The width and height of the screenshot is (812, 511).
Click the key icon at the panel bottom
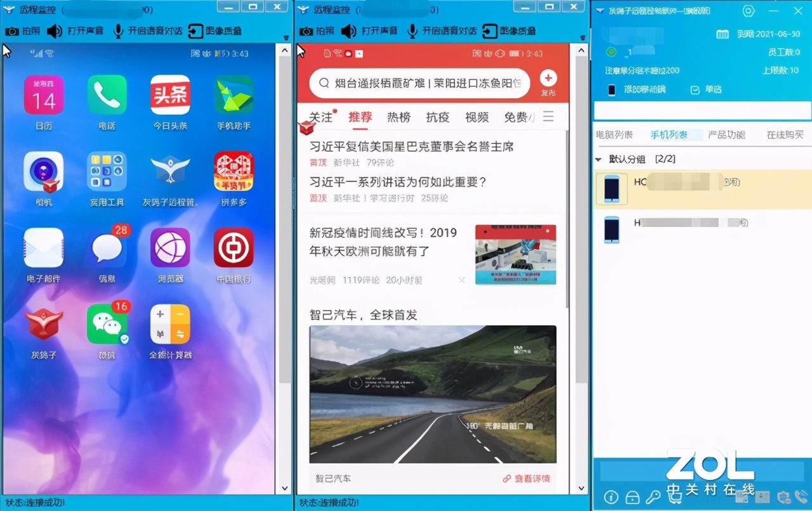pos(653,497)
